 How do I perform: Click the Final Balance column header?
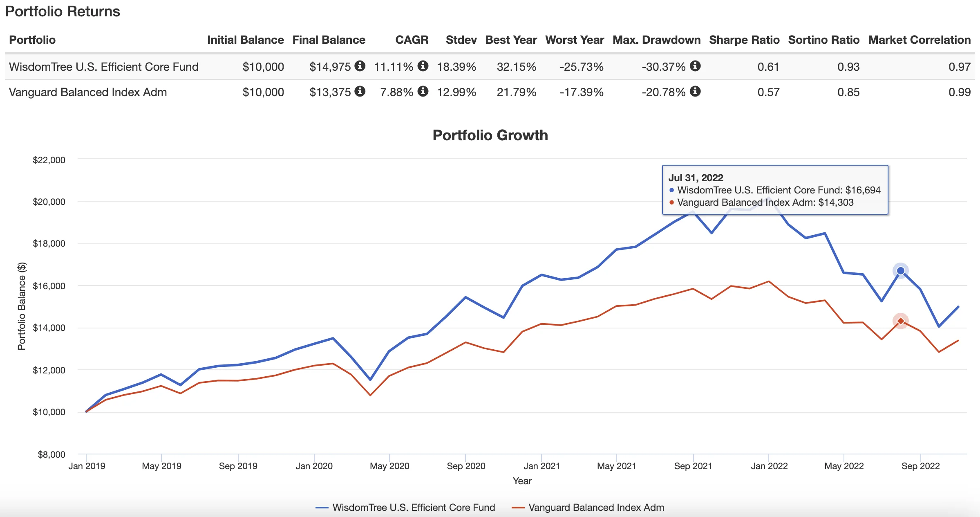(x=329, y=40)
